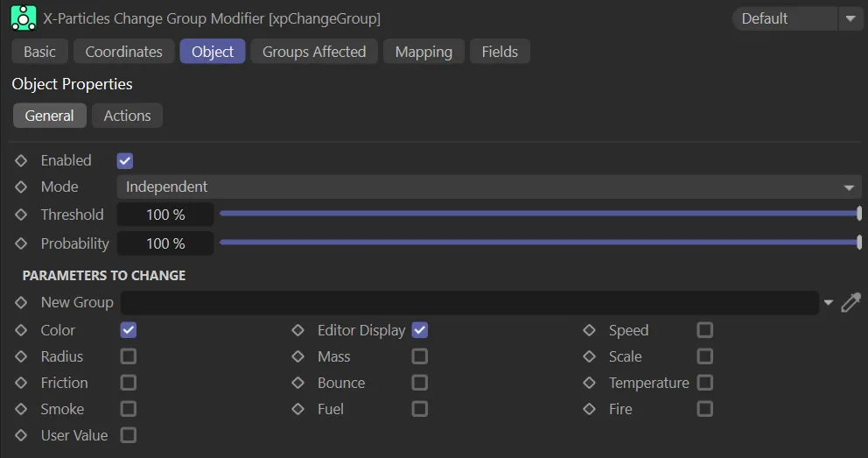This screenshot has height=458, width=868.
Task: Click the animation diamond next to Speed
Action: click(x=590, y=330)
